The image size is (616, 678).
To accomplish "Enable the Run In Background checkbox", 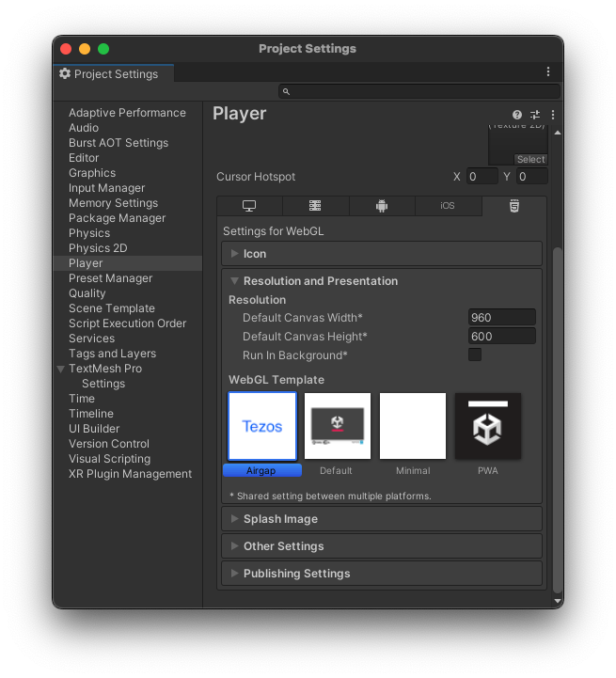I will click(x=475, y=355).
